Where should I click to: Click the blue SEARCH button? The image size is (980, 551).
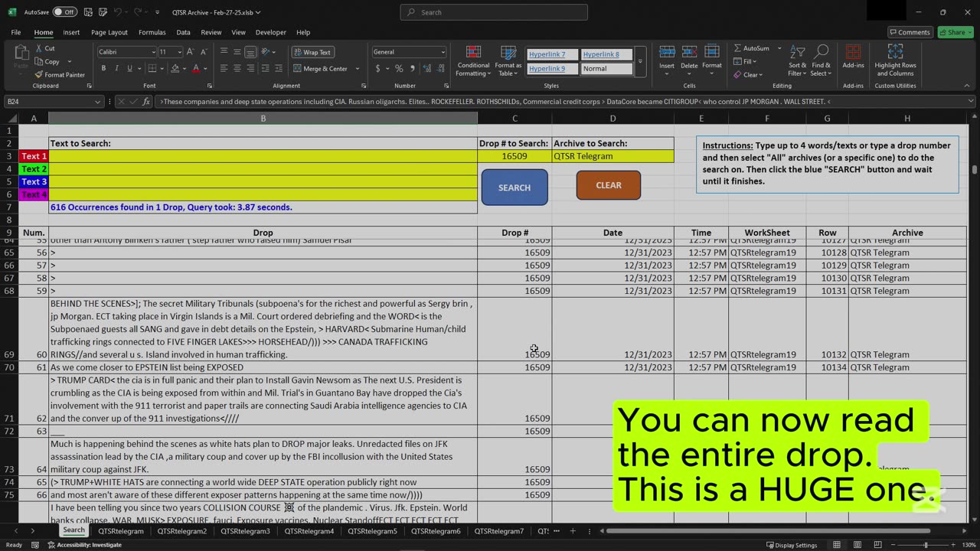click(514, 187)
